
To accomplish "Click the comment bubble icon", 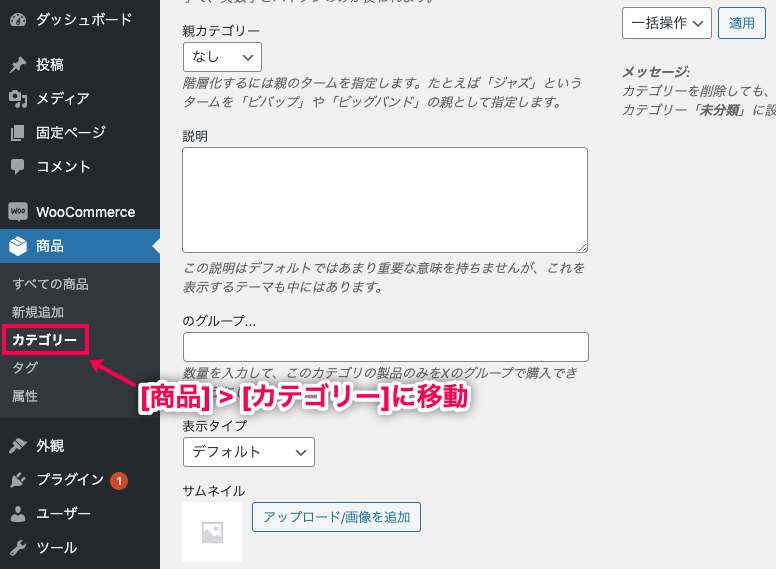I will (18, 167).
